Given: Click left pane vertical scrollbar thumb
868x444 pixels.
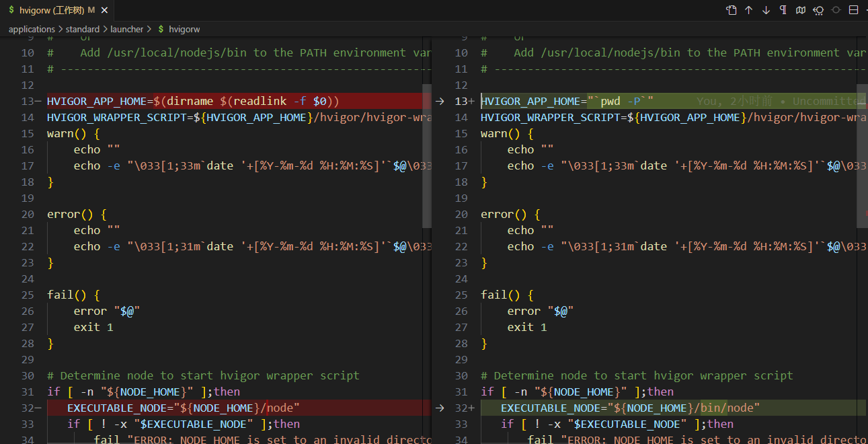Looking at the screenshot, I should [x=427, y=155].
